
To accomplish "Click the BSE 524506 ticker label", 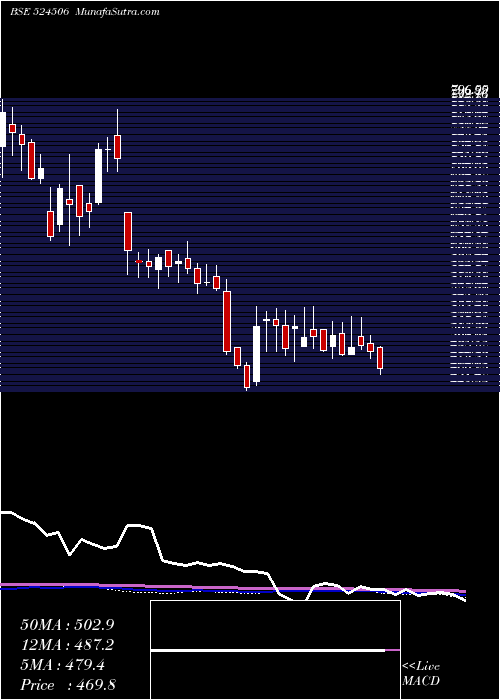I will [39, 12].
